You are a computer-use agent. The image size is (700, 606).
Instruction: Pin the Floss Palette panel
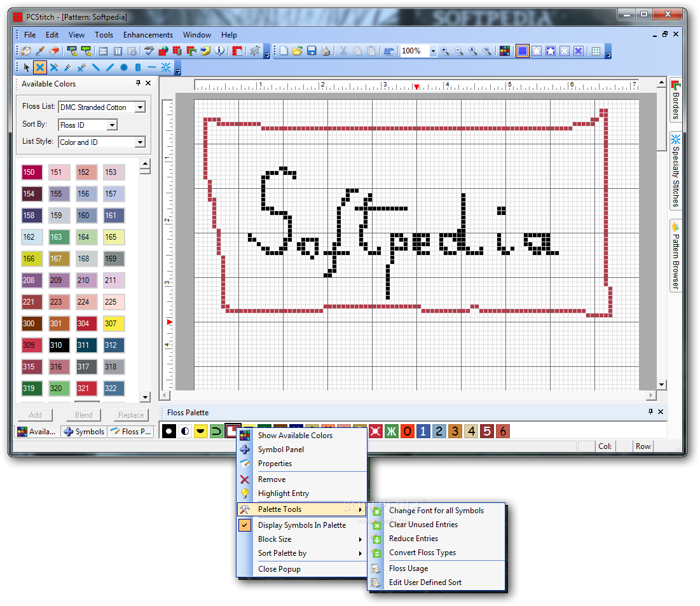click(650, 412)
